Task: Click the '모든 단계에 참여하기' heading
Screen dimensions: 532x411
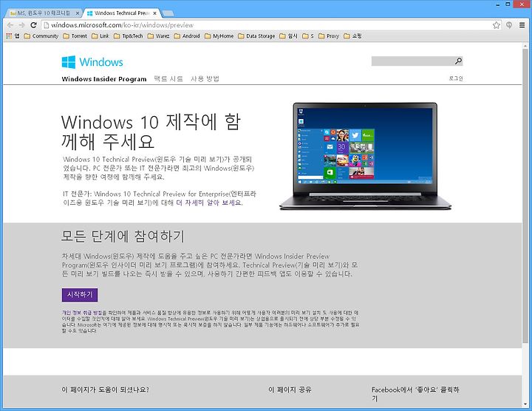Action: point(123,237)
